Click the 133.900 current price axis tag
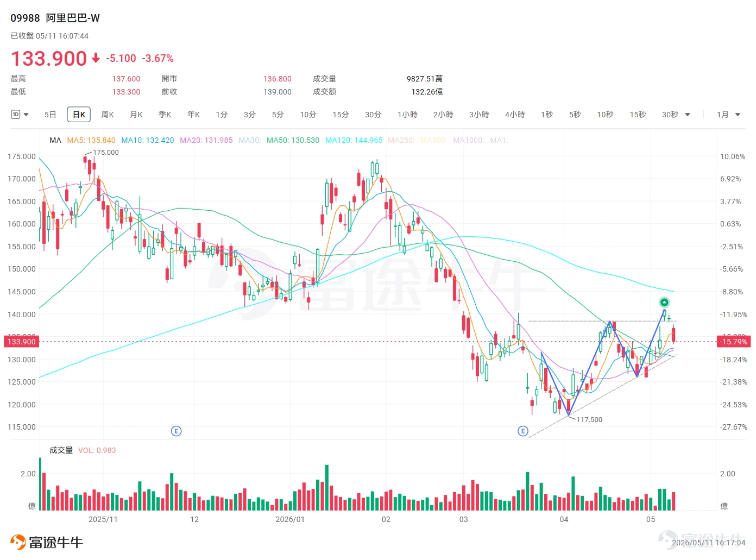 (22, 342)
